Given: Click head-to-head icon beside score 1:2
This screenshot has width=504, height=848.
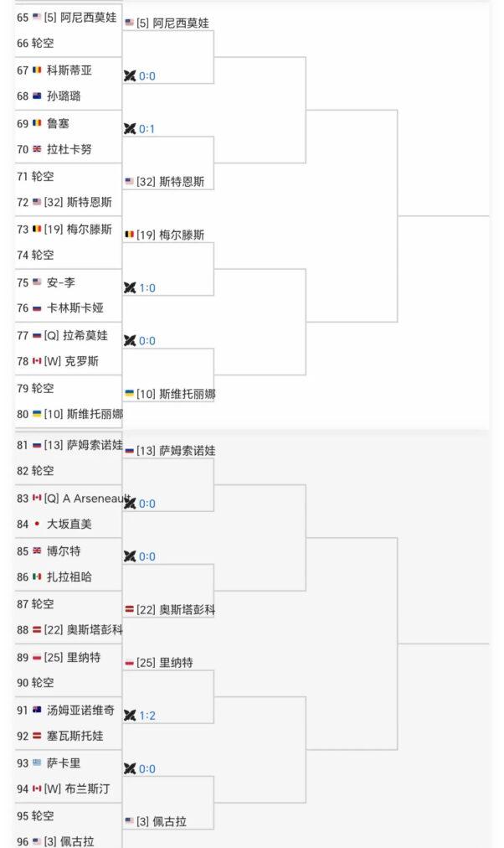Looking at the screenshot, I should 130,716.
